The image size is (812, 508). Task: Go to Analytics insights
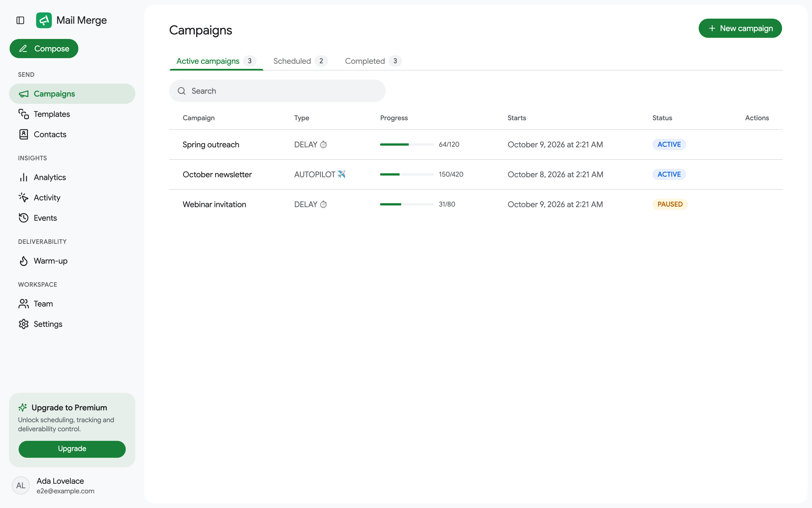(72, 177)
